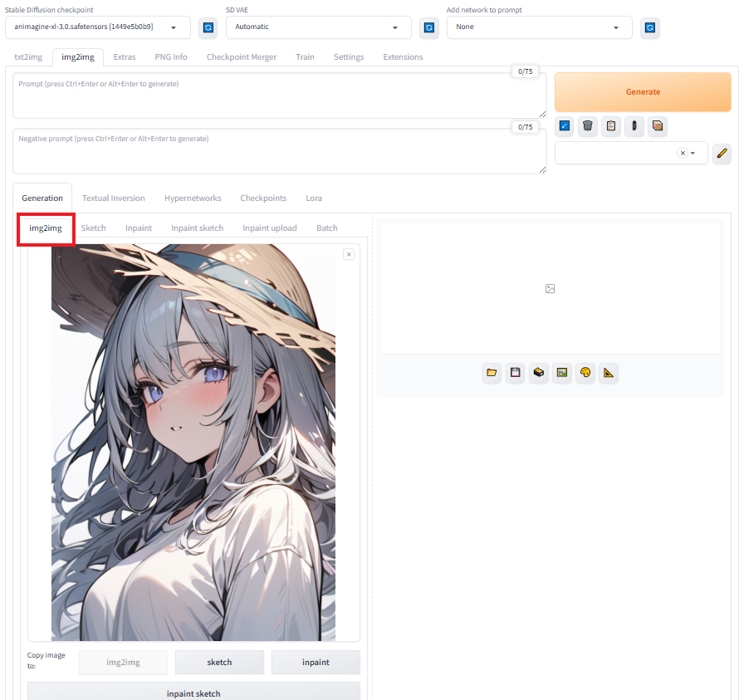Click the empty output image placeholder icon
This screenshot has height=700, width=739.
pos(550,288)
